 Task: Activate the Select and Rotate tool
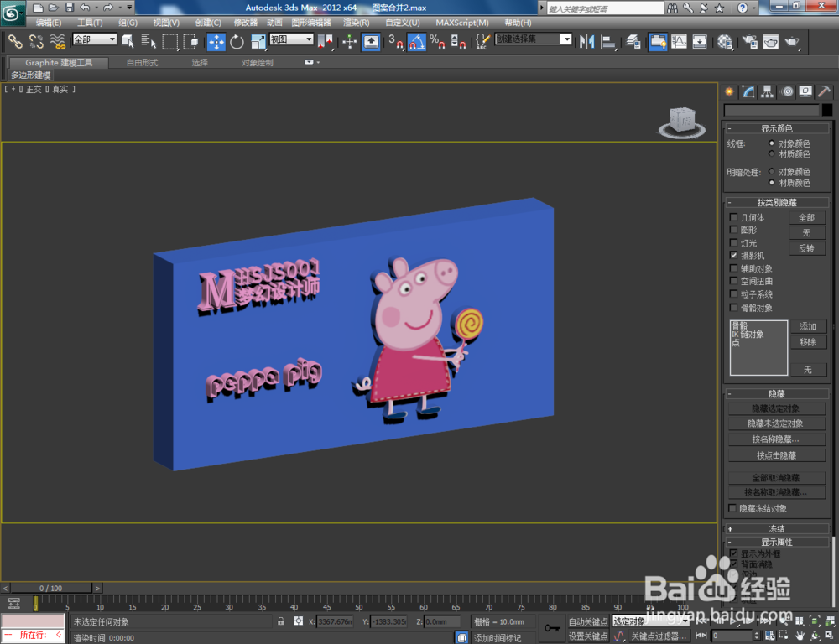237,41
